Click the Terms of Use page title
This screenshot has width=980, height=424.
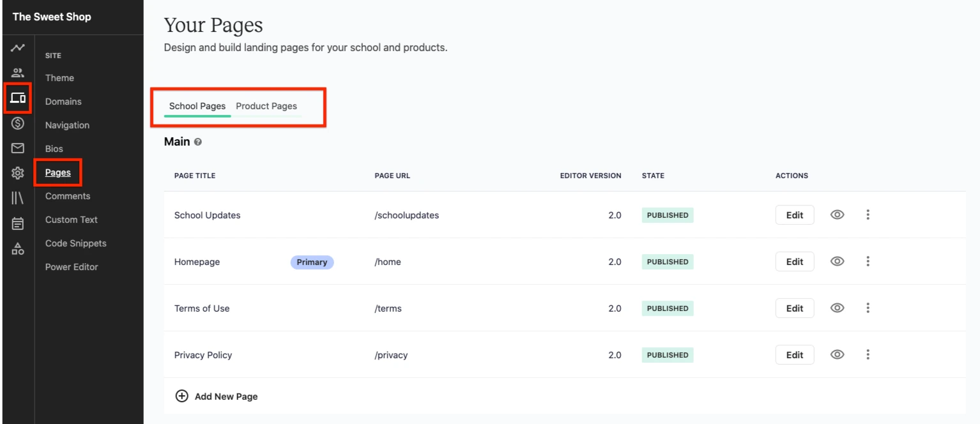(x=202, y=308)
